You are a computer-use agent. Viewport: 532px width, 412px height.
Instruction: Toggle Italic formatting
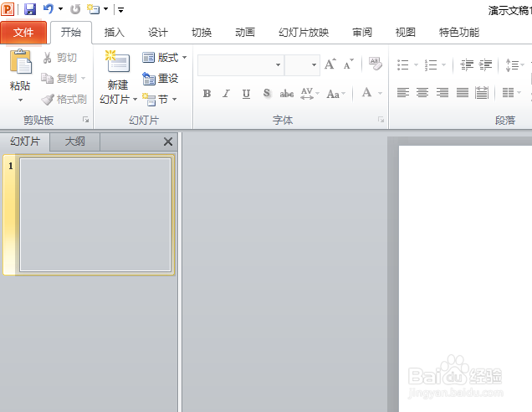[227, 94]
